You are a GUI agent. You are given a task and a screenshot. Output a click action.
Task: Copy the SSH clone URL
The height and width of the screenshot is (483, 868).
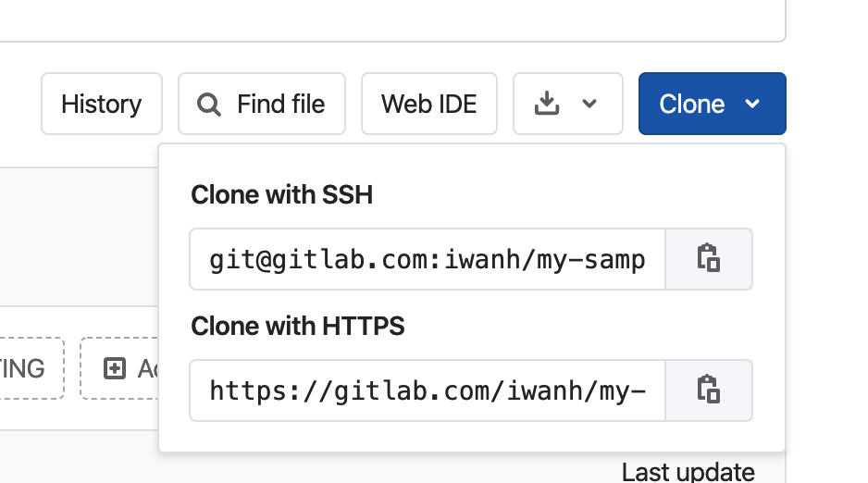click(x=708, y=259)
